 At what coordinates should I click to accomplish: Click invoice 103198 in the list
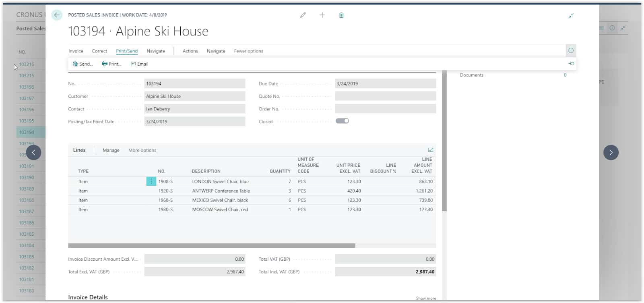pos(27,87)
